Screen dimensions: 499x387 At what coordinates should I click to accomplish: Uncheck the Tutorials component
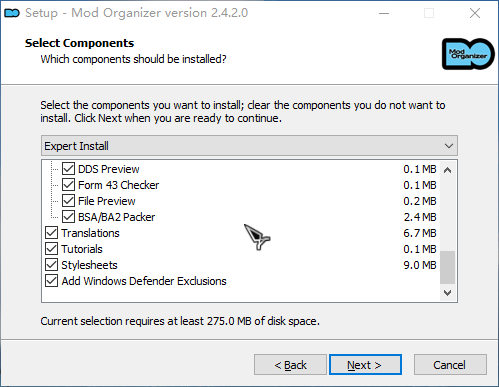pos(51,249)
